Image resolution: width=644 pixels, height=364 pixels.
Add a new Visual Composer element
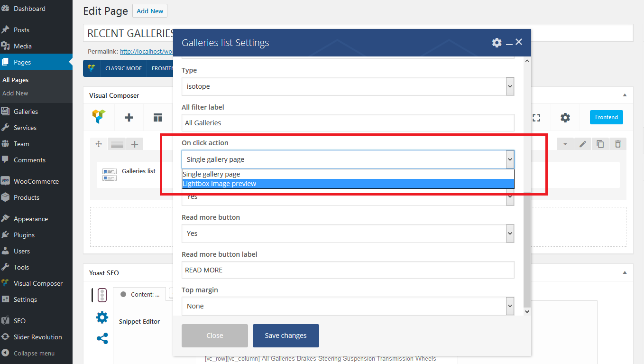pyautogui.click(x=129, y=118)
